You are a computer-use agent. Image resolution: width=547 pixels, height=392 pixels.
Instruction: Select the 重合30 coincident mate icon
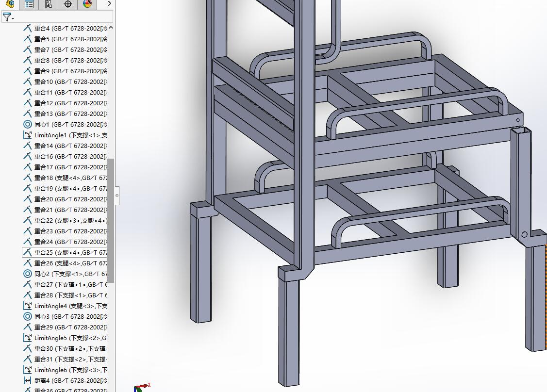click(28, 348)
